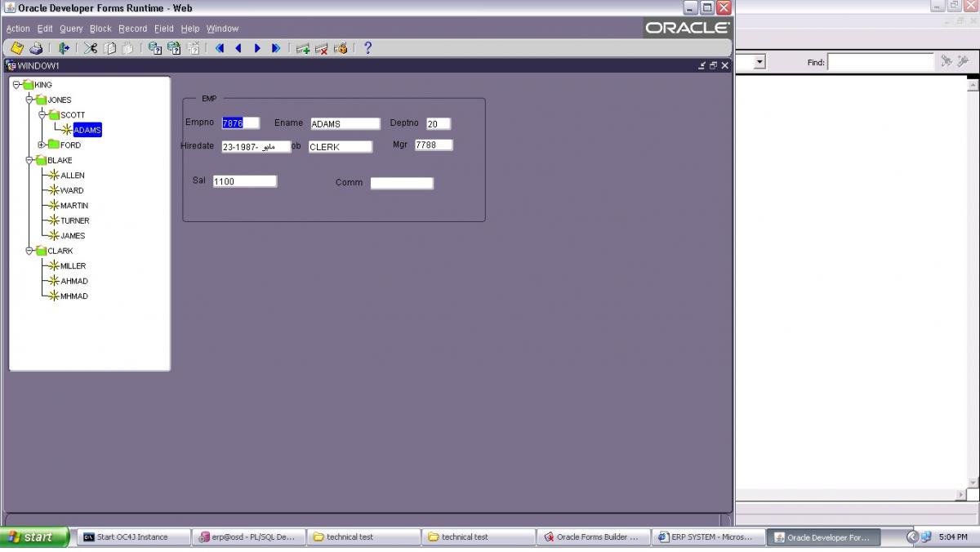Click the Remove Record red X icon

[x=322, y=48]
